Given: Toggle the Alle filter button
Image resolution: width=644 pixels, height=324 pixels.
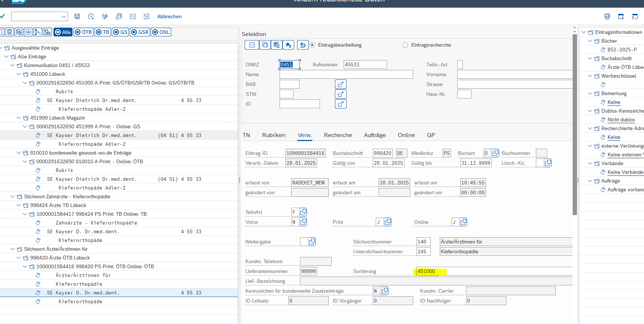Looking at the screenshot, I should (63, 32).
